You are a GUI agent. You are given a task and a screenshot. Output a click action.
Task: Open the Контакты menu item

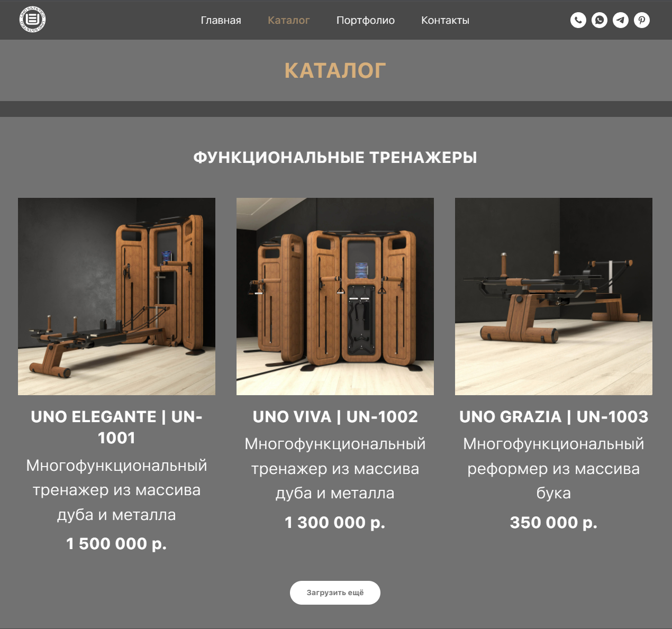click(445, 20)
